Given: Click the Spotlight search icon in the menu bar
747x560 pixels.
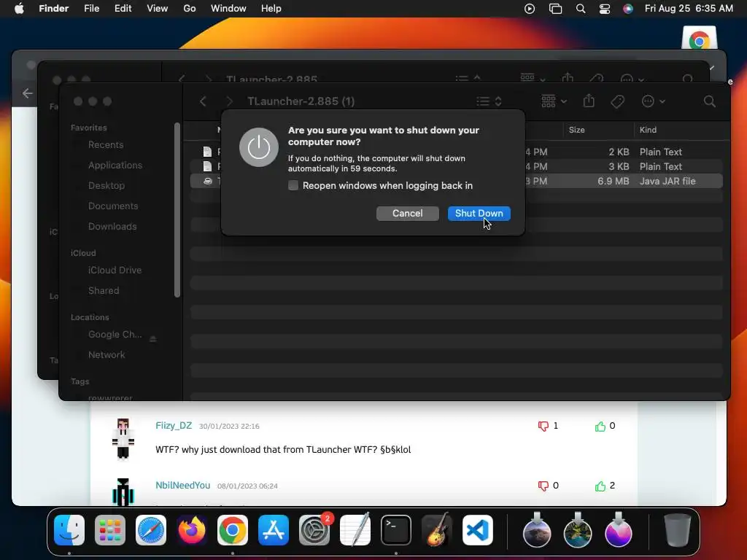Looking at the screenshot, I should pyautogui.click(x=580, y=9).
